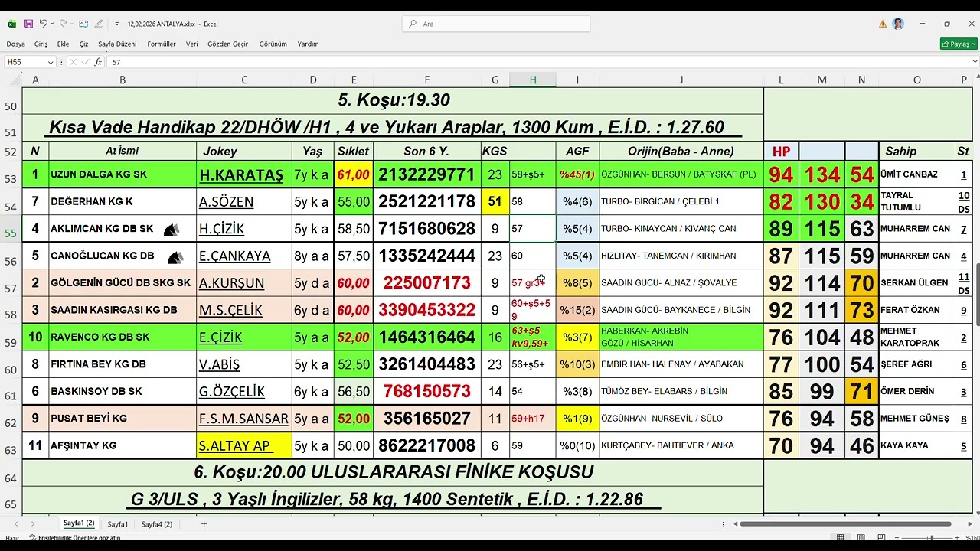Switch to Normal view in status bar
The width and height of the screenshot is (980, 551).
point(841,537)
